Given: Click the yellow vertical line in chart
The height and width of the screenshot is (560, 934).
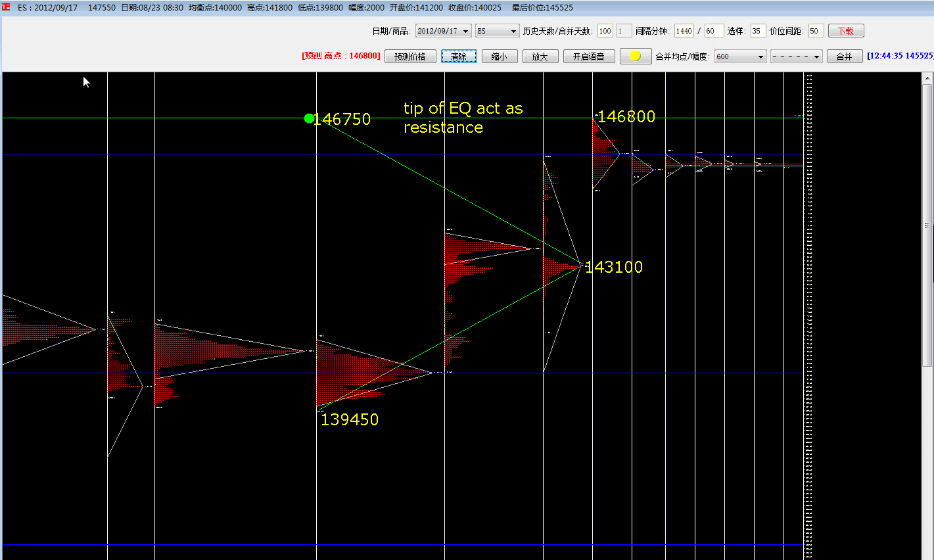Looking at the screenshot, I should [x=665, y=315].
